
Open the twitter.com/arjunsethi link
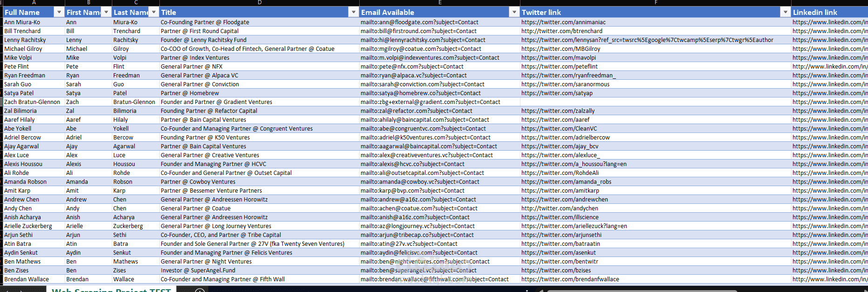coord(561,235)
